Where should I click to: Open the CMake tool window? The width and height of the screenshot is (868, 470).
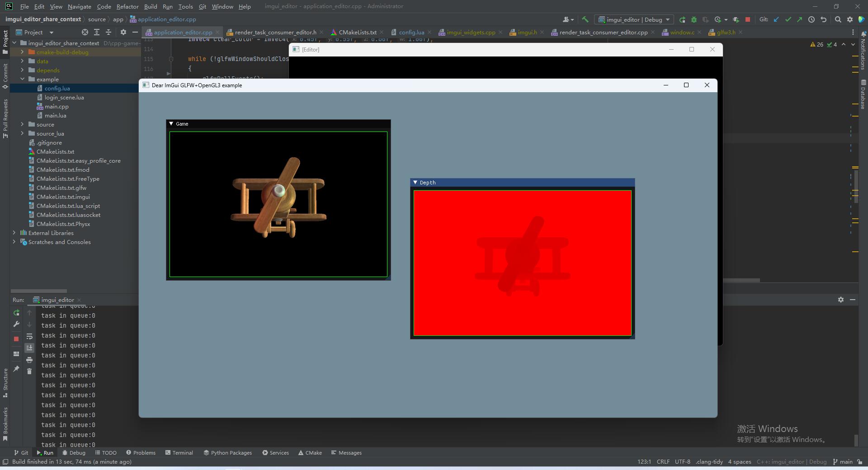[310, 452]
